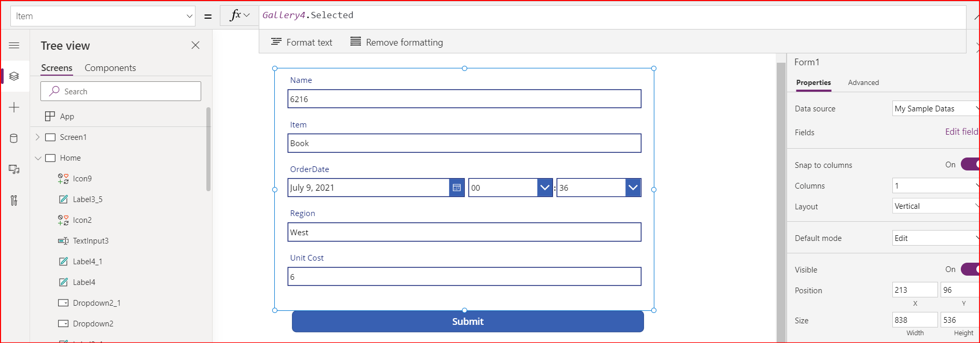The image size is (980, 343).
Task: Toggle the Snap to columns switch
Action: (x=970, y=164)
